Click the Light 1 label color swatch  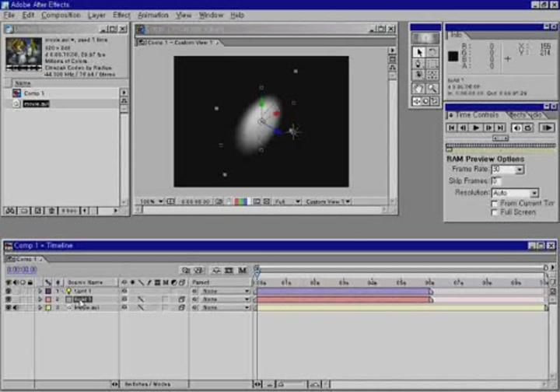pyautogui.click(x=48, y=292)
